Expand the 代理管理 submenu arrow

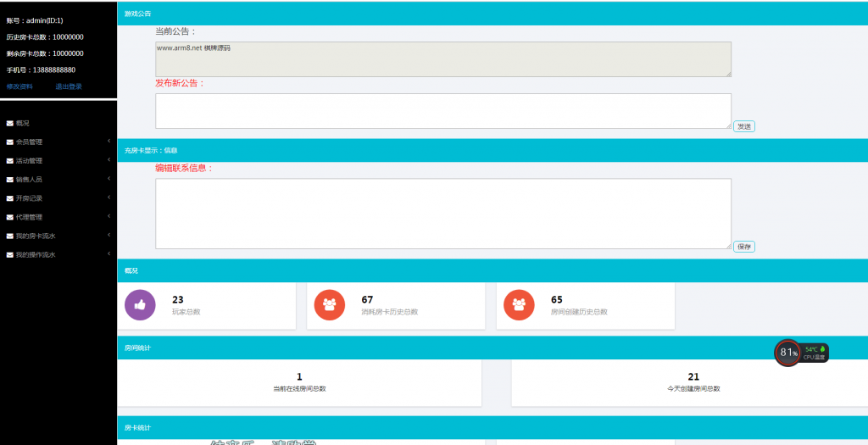(109, 216)
